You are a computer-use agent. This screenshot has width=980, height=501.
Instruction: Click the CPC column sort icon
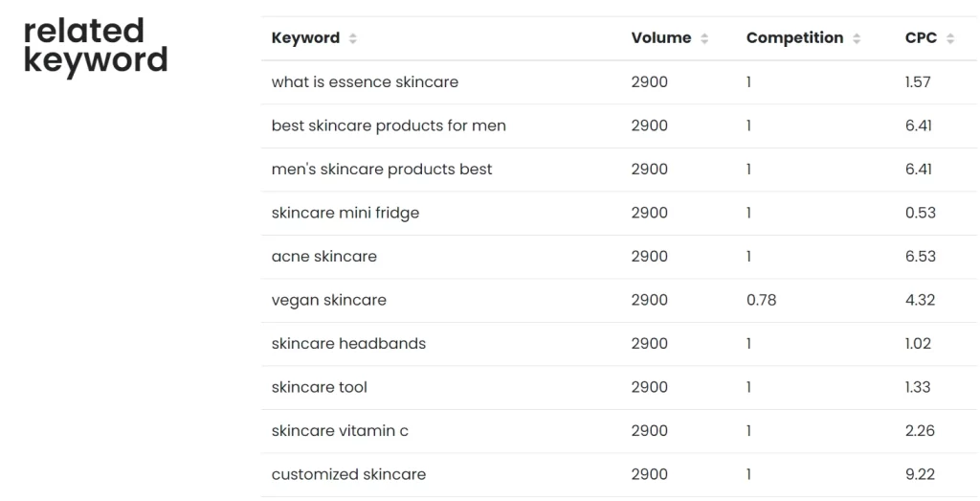click(950, 38)
